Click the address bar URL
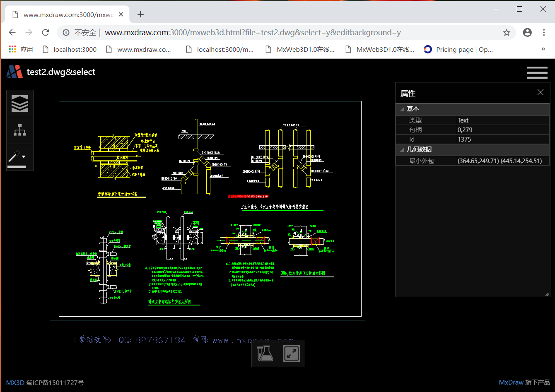This screenshot has height=392, width=555. (253, 32)
